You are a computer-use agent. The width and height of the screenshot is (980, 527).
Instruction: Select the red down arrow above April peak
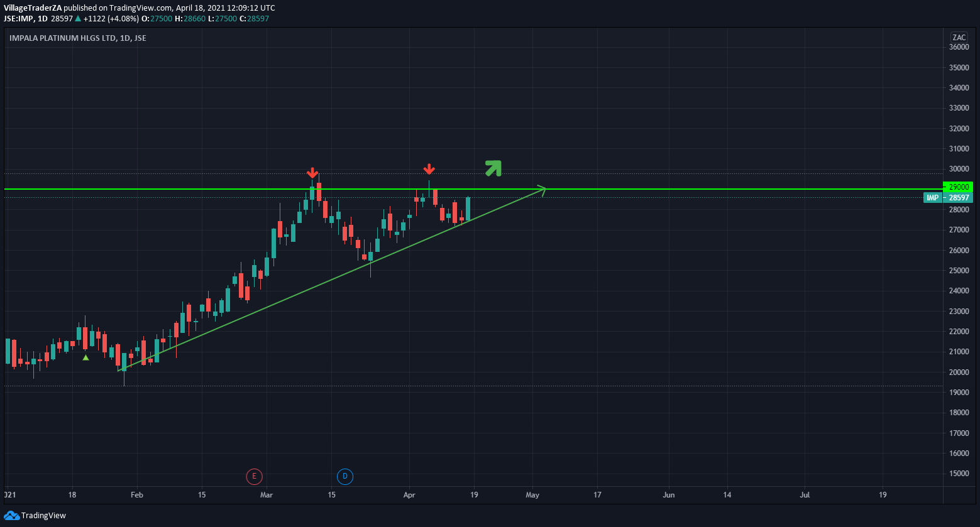[x=429, y=170]
